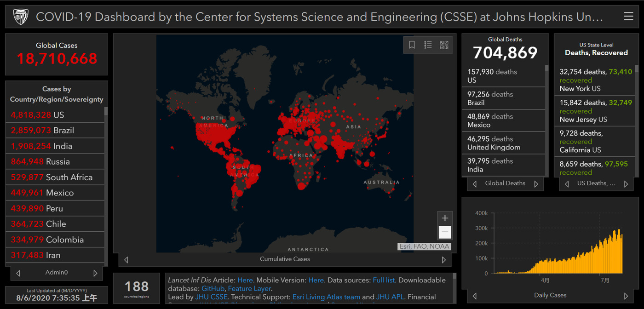644x309 pixels.
Task: Show the map legend list icon
Action: (x=428, y=45)
